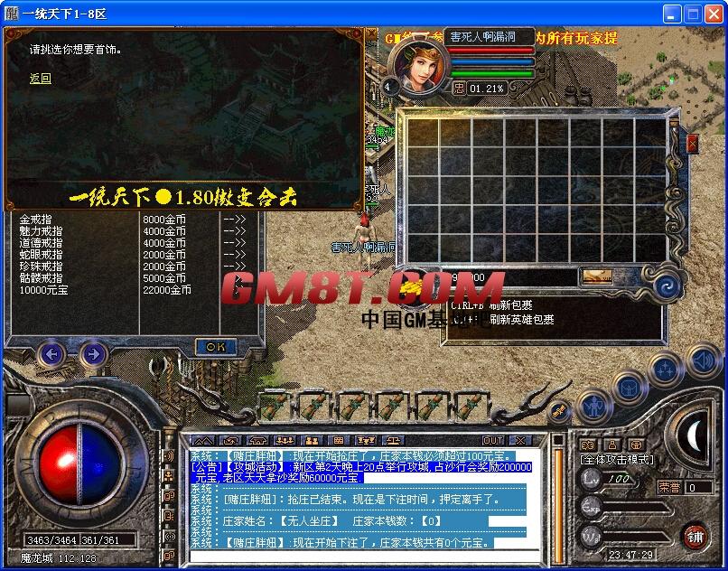Click the 魔龙城 112:128 location text

[x=58, y=558]
